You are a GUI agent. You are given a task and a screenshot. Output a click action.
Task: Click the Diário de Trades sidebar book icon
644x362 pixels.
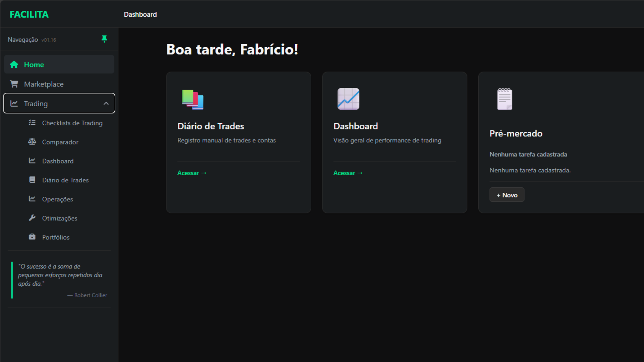[x=32, y=180]
